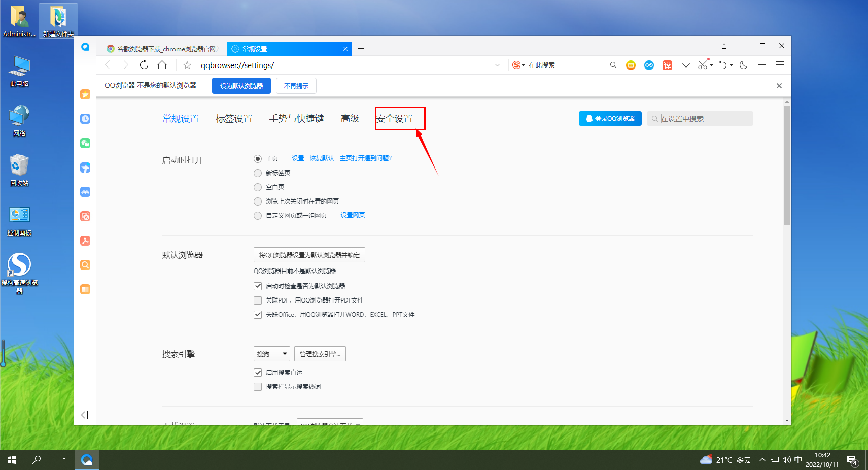Open the 搜狗 search engine dropdown
Image resolution: width=868 pixels, height=470 pixels.
tap(271, 354)
